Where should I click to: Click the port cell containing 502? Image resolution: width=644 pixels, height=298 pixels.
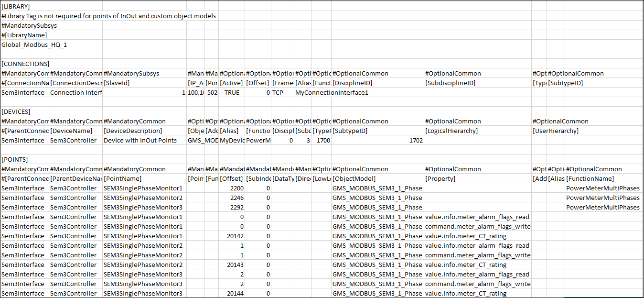point(212,93)
